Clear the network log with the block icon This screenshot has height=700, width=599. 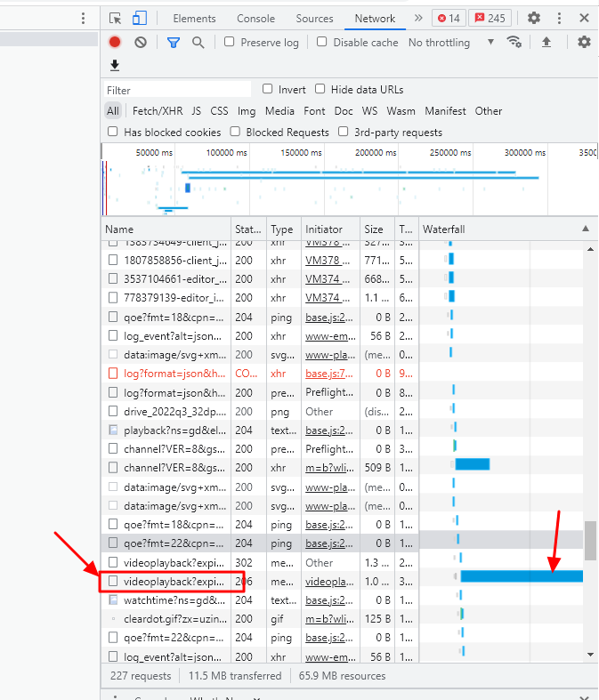coord(141,43)
